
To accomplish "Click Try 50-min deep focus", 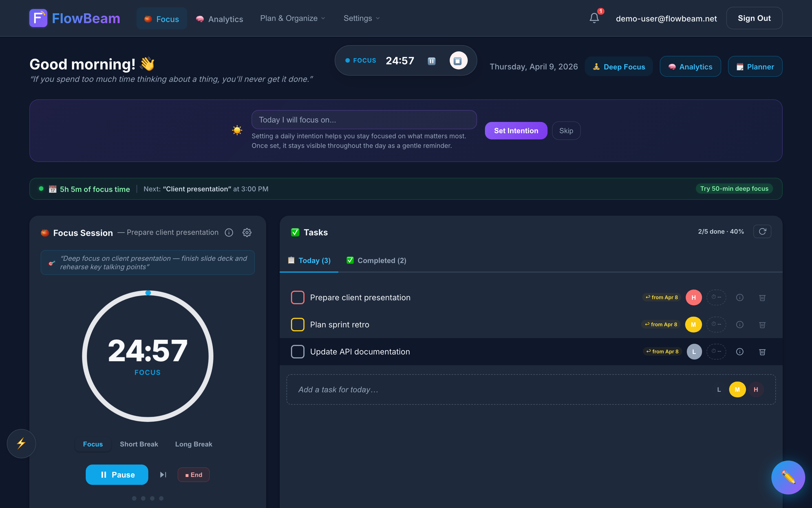I will point(734,189).
